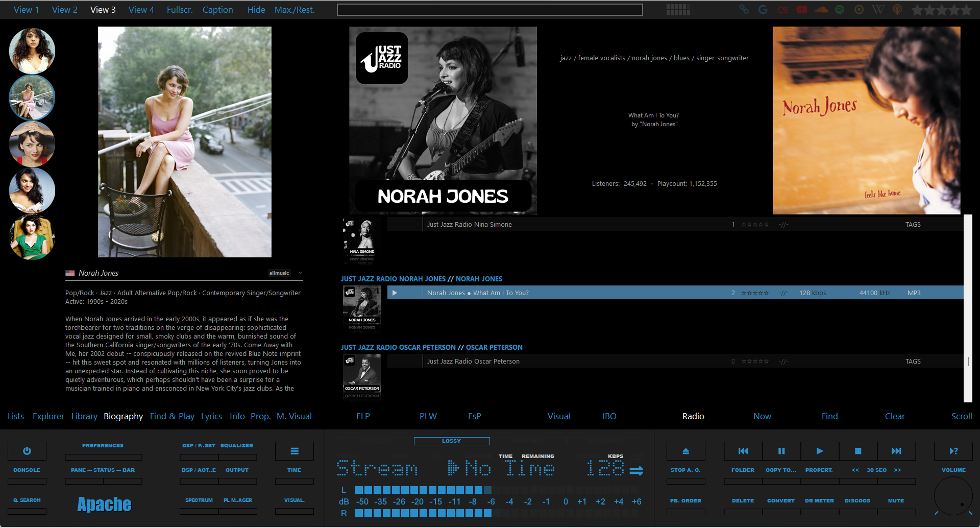The image size is (980, 528).
Task: Open YouTube icon in top bar
Action: click(x=802, y=9)
